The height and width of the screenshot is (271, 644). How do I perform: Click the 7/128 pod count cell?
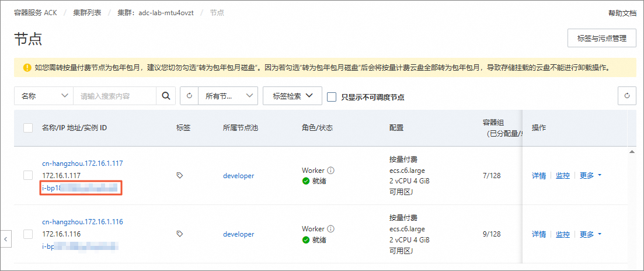point(492,176)
